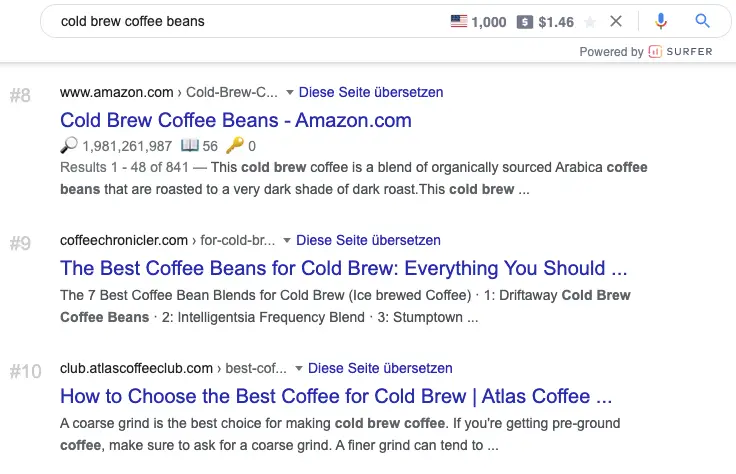Open The Best Coffee Beans for Cold Brew result
This screenshot has height=474, width=736.
click(x=344, y=268)
